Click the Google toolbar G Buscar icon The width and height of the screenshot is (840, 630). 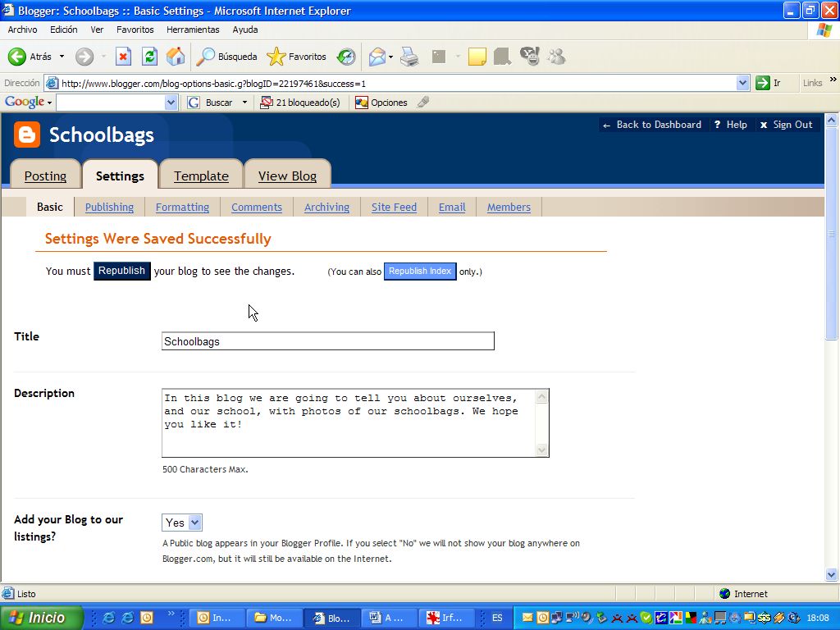point(194,103)
